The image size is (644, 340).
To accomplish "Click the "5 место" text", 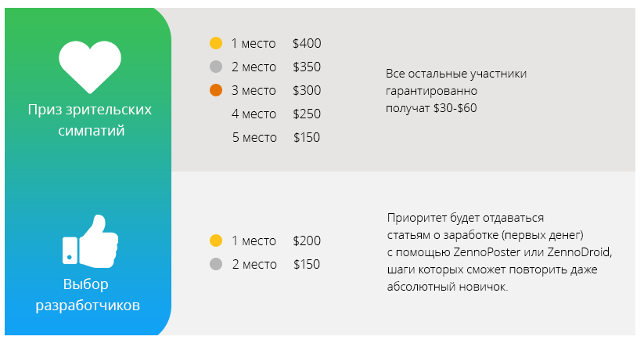I will (254, 138).
